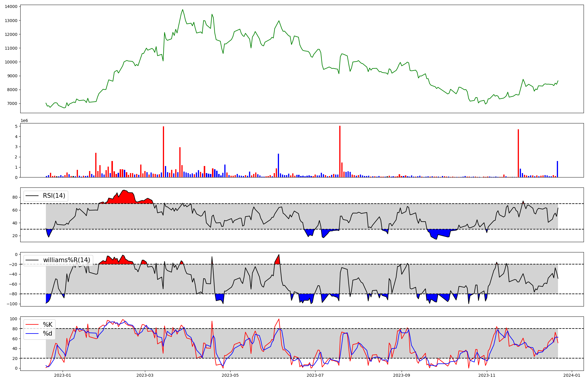
Task: Click the red %K legend line sample
Action: 32,324
